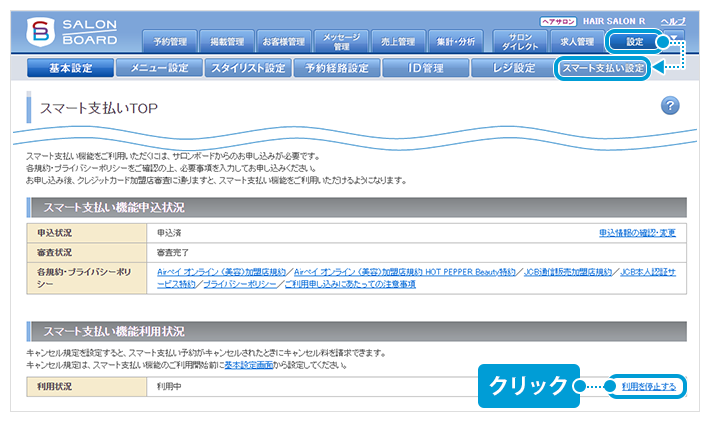Expand the dropdown arrow beside 設定

click(x=674, y=41)
